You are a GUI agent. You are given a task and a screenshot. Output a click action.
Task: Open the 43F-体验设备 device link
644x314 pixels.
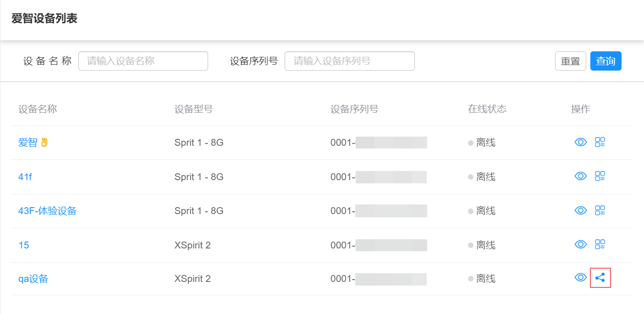pos(47,211)
